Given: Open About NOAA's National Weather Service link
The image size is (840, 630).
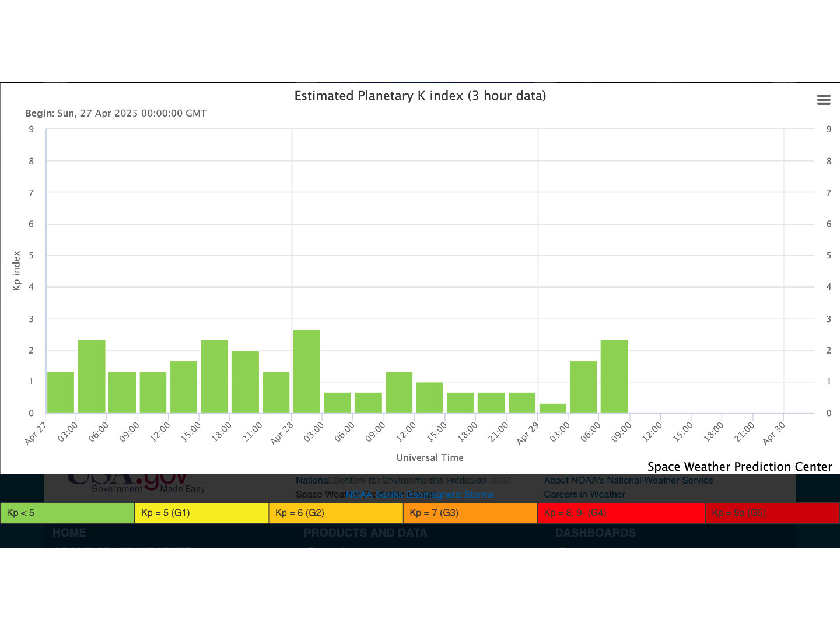Looking at the screenshot, I should coord(628,480).
